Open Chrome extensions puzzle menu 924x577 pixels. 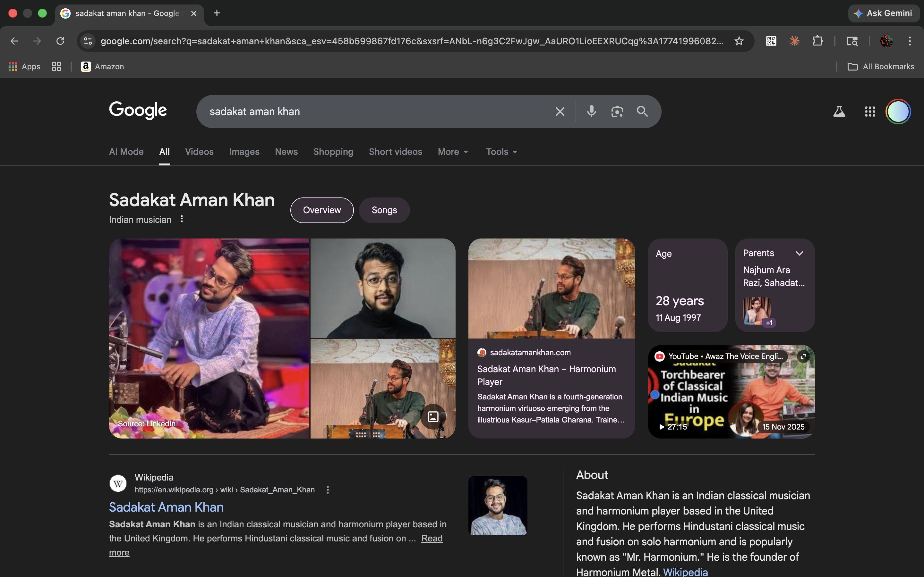pos(818,41)
